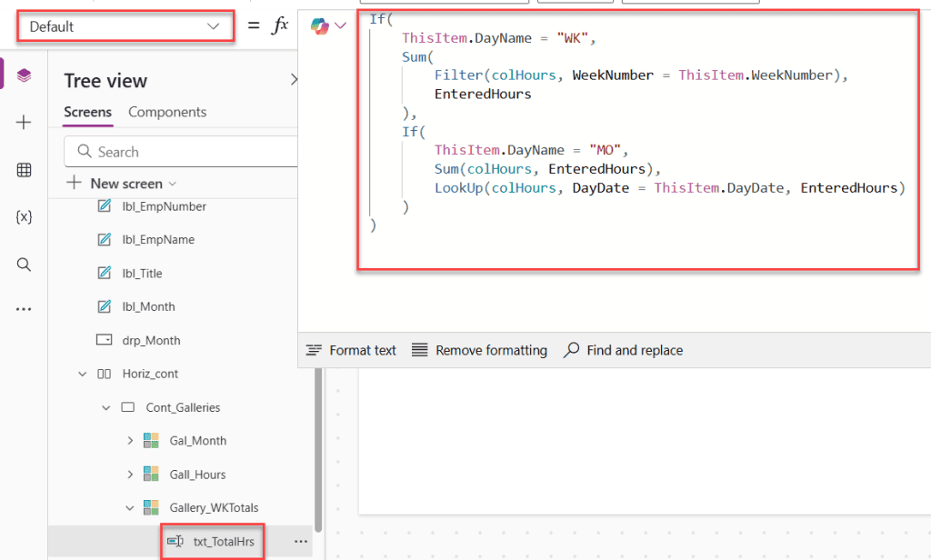Open the Data table icon in sidebar

pyautogui.click(x=24, y=170)
